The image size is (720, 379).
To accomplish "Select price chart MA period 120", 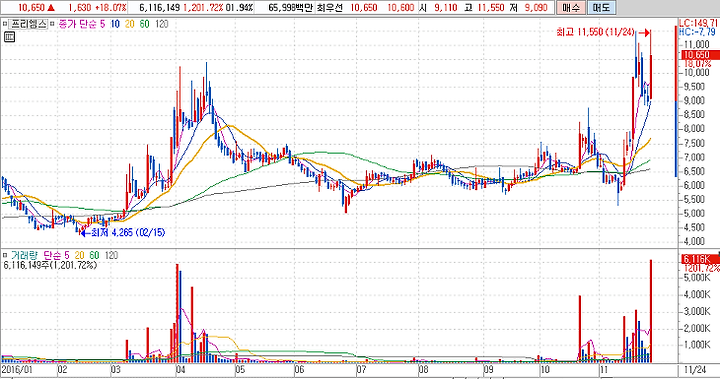I will (x=162, y=24).
